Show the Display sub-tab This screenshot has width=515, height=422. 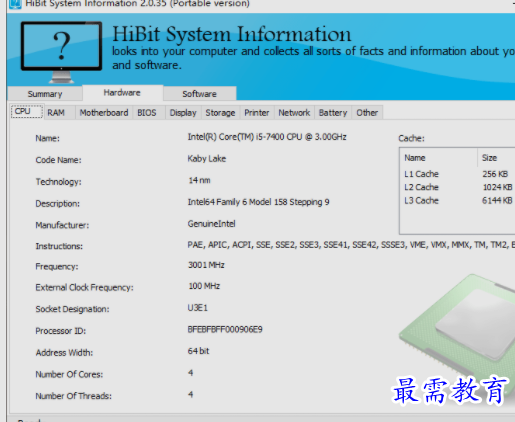[x=183, y=113]
